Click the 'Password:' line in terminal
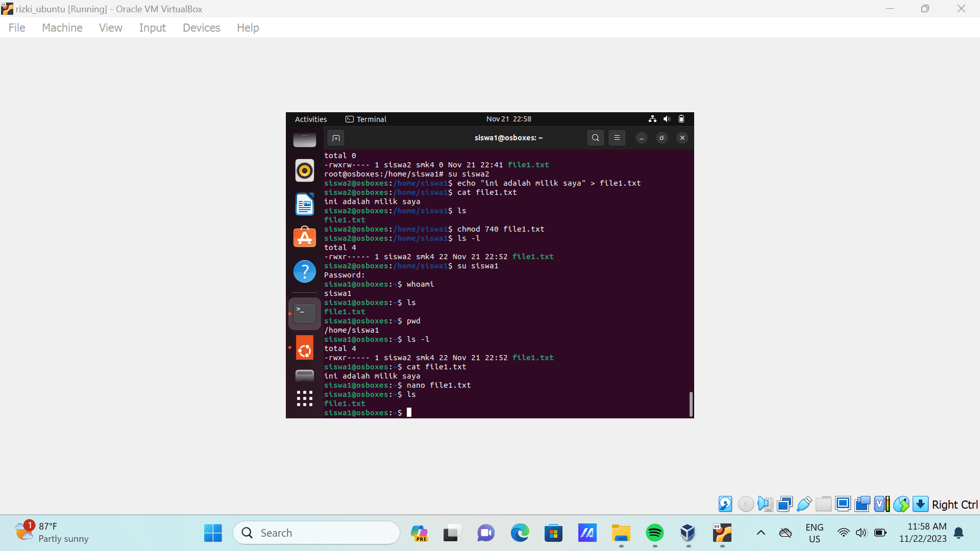980x551 pixels. [x=345, y=275]
